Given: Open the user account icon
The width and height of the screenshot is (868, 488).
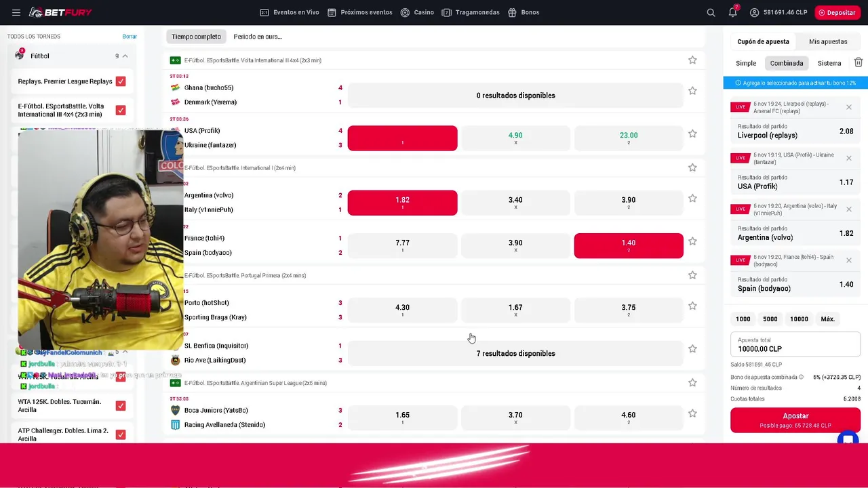Looking at the screenshot, I should tap(754, 12).
